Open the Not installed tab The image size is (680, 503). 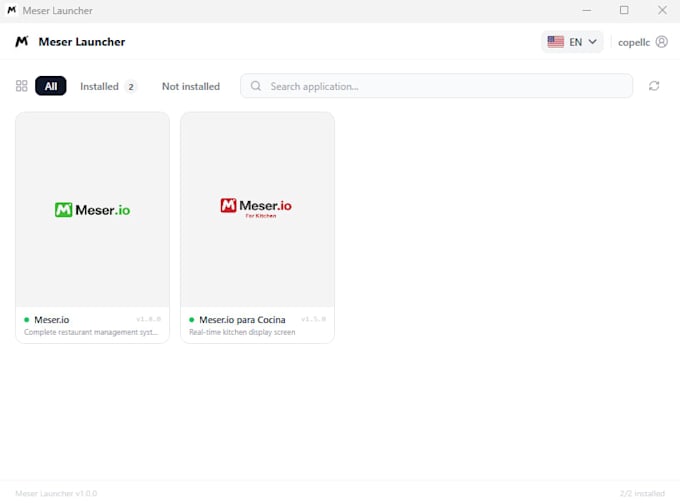click(x=191, y=86)
